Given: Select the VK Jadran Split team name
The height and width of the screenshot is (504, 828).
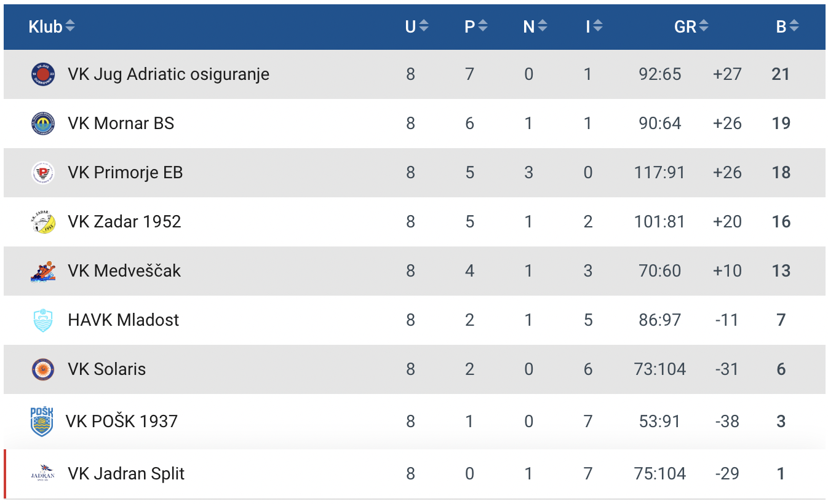Looking at the screenshot, I should 126,474.
